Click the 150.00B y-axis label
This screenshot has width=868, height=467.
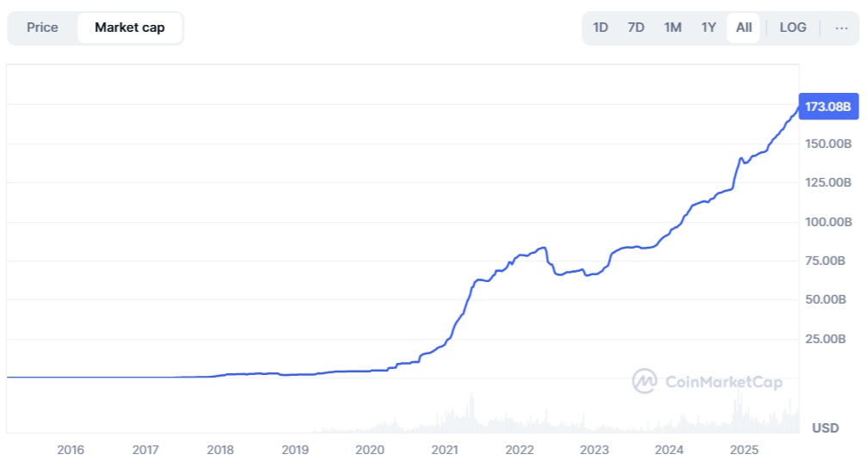click(828, 144)
